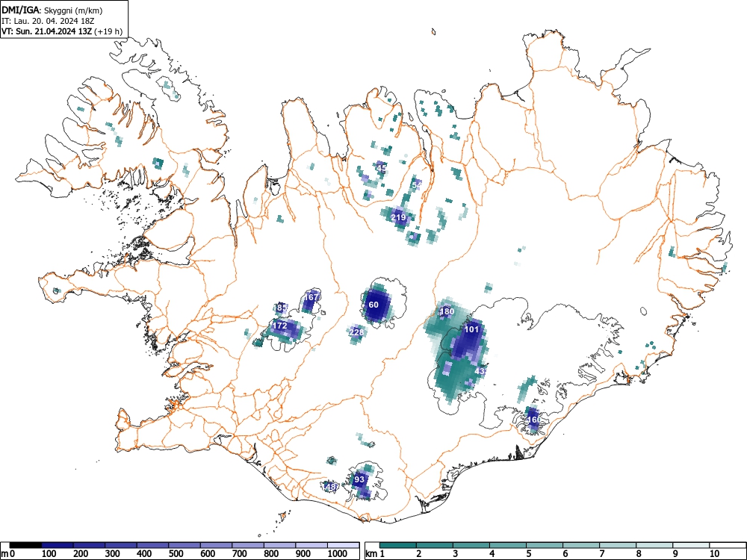
Task: Click the '200' legend label
Action: pos(81,554)
